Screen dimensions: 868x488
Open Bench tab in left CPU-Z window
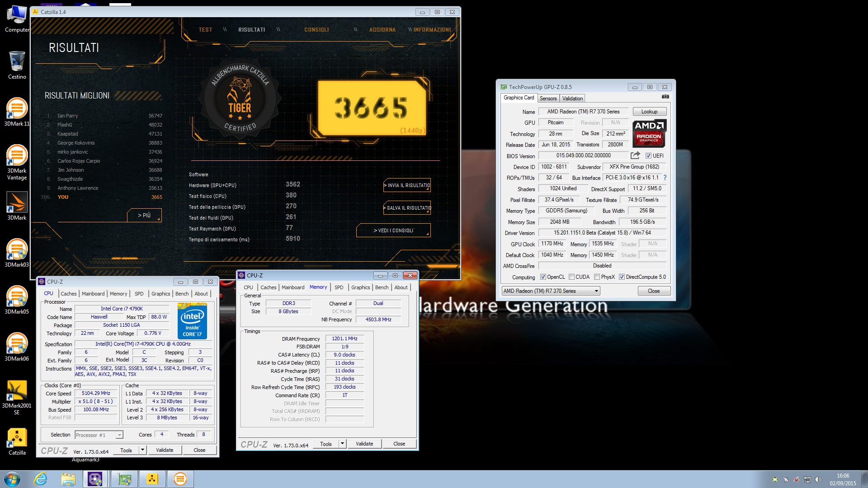click(182, 294)
